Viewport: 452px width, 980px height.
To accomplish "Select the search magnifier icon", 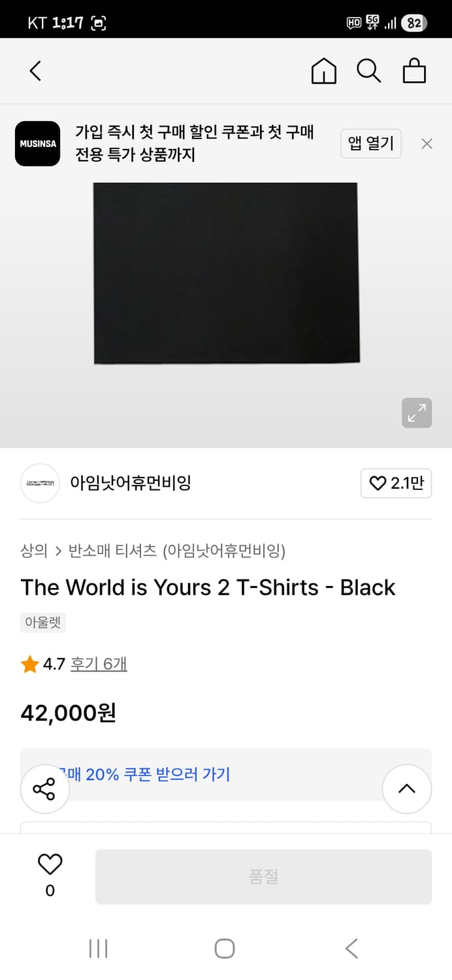I will coord(368,71).
